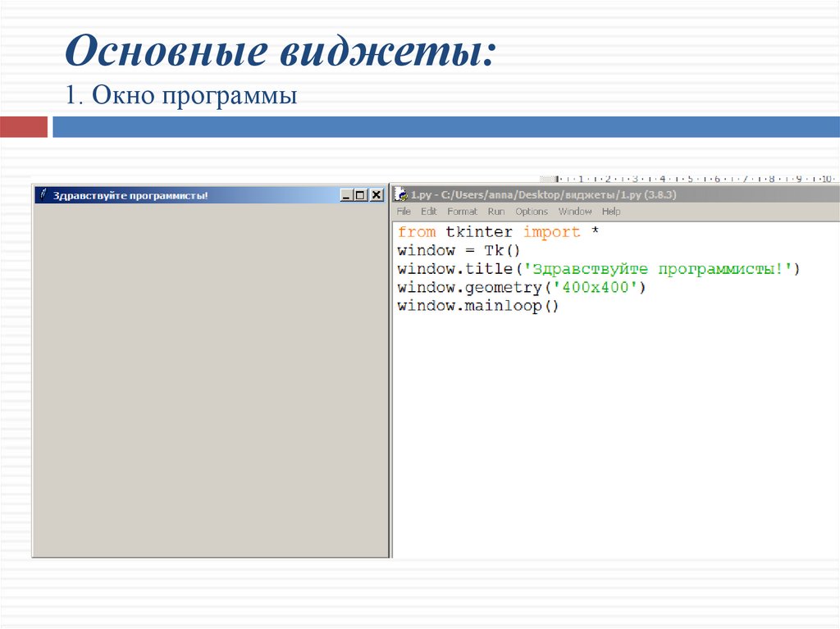Click the 'window = Tk()' code line
This screenshot has width=840, height=629.
click(x=459, y=251)
